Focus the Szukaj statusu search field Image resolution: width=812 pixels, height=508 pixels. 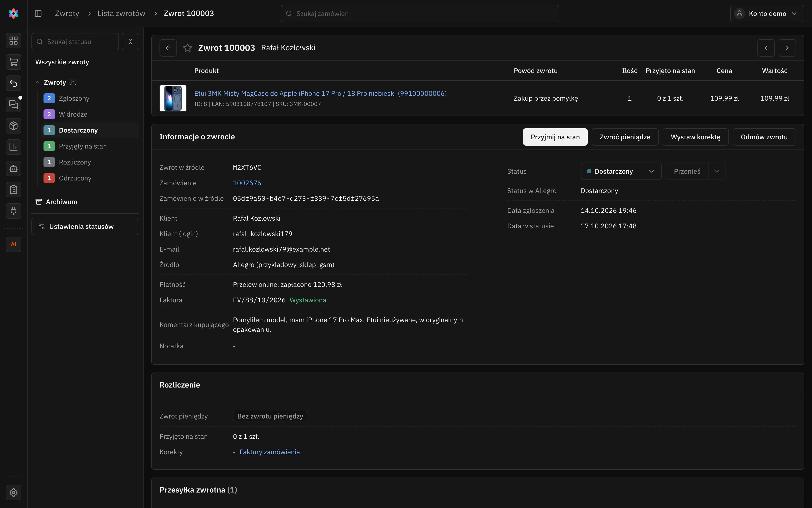pyautogui.click(x=75, y=42)
